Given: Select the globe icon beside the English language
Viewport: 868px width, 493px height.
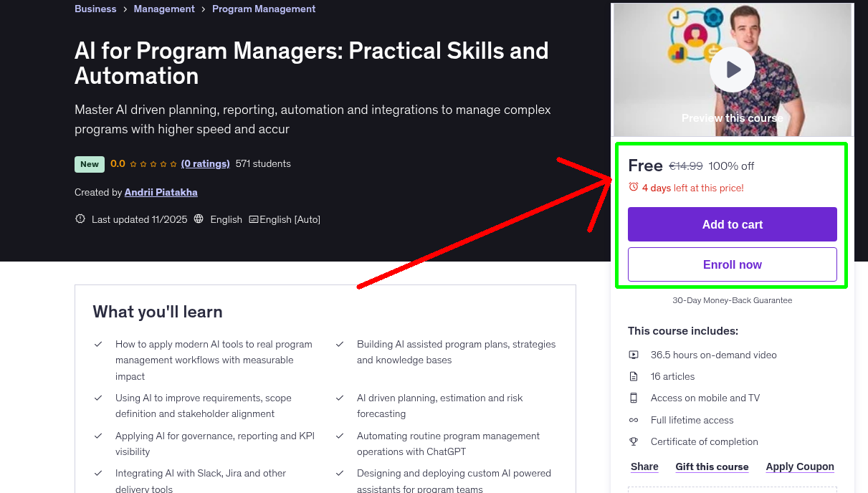Looking at the screenshot, I should [x=199, y=219].
